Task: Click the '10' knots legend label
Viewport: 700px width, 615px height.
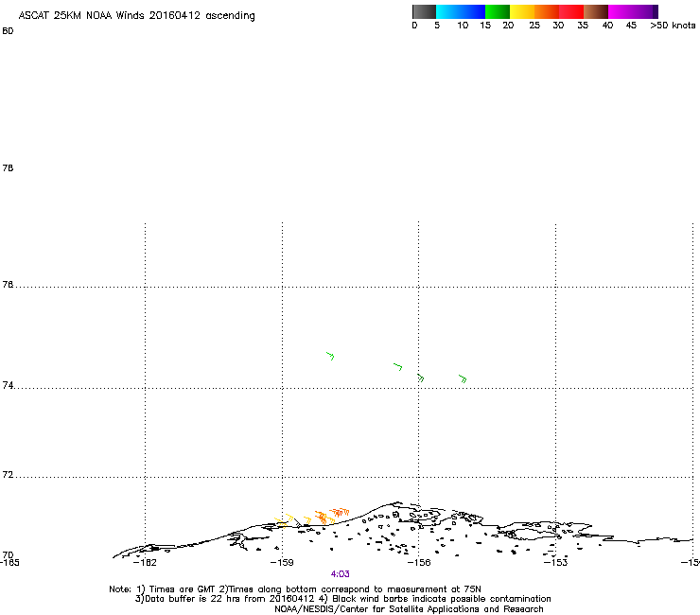Action: point(463,26)
